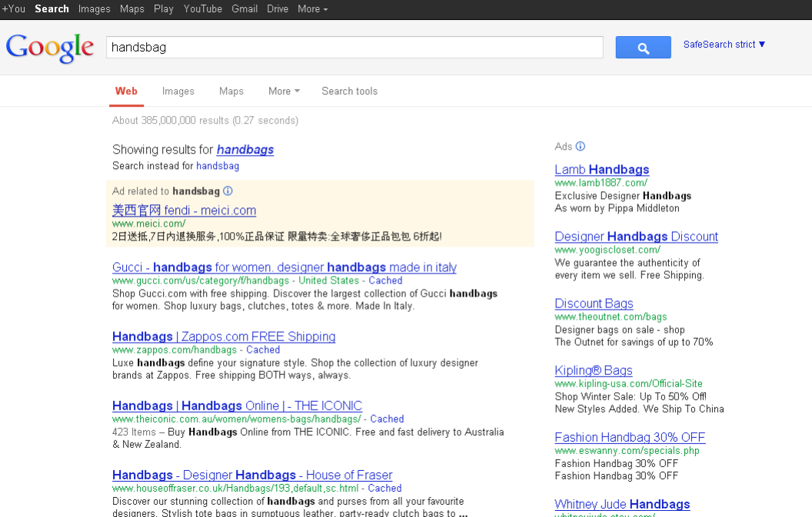The height and width of the screenshot is (517, 812).
Task: Click the 'handbags' corrected spelling link
Action: click(x=245, y=150)
